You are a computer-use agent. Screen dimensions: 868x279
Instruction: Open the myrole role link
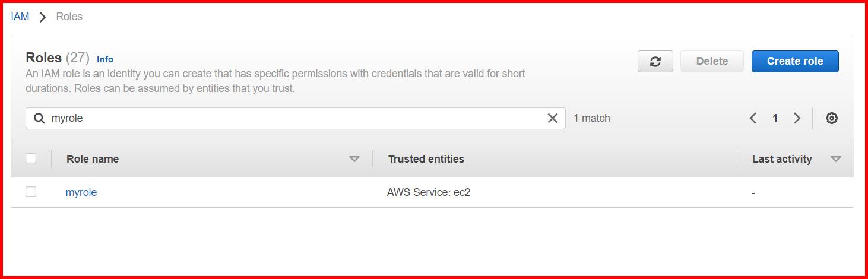click(81, 192)
